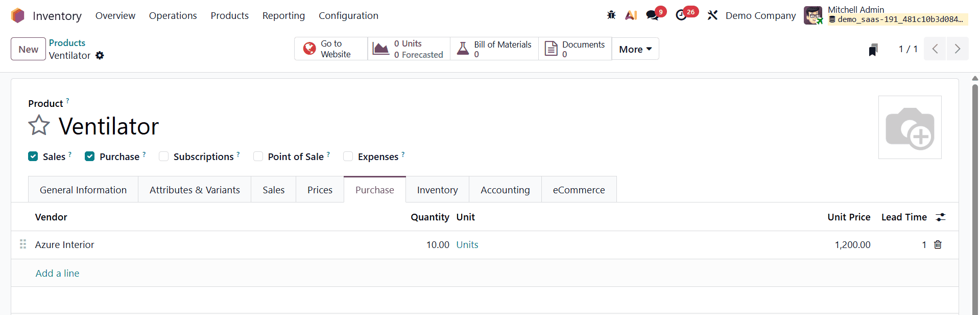Image resolution: width=980 pixels, height=315 pixels.
Task: Open the Studio tools wrench icon
Action: pyautogui.click(x=712, y=15)
